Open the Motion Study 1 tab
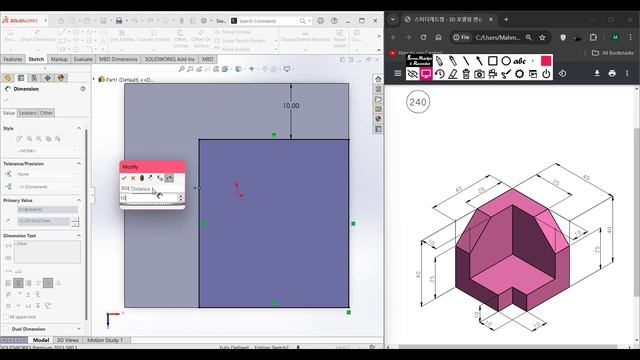Image resolution: width=640 pixels, height=360 pixels. pyautogui.click(x=105, y=340)
